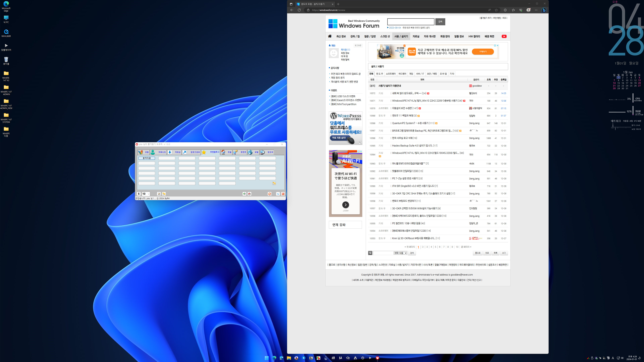Click the header search input field
The image size is (644, 362).
(411, 22)
